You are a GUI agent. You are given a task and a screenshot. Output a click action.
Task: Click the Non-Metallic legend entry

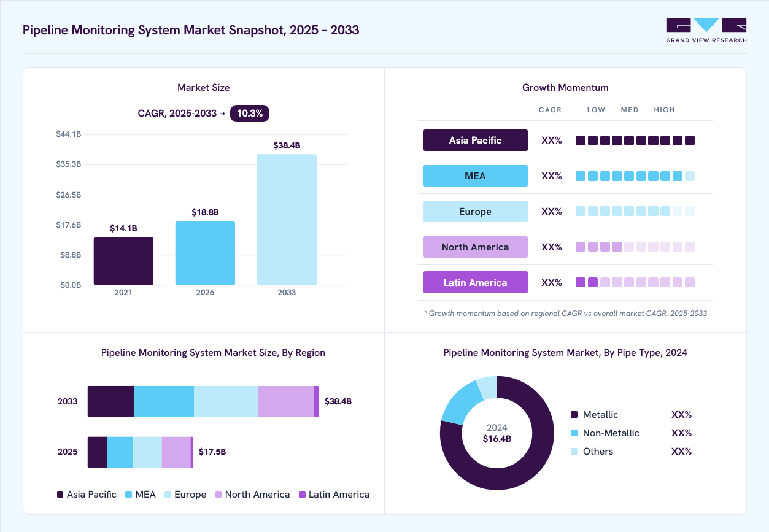605,433
